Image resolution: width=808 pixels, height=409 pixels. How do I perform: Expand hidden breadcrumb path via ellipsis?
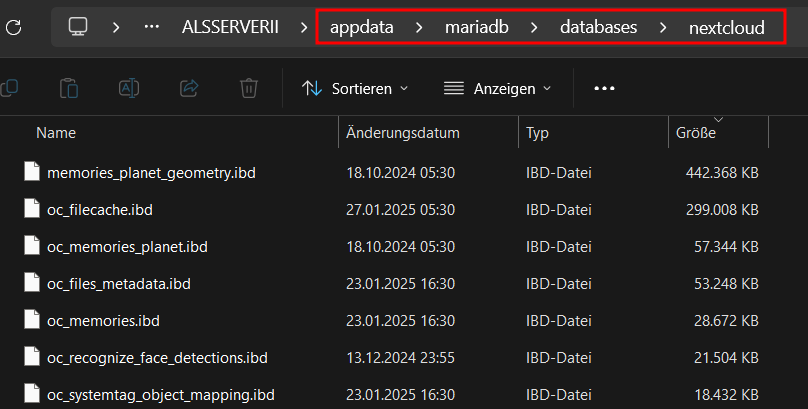point(152,27)
